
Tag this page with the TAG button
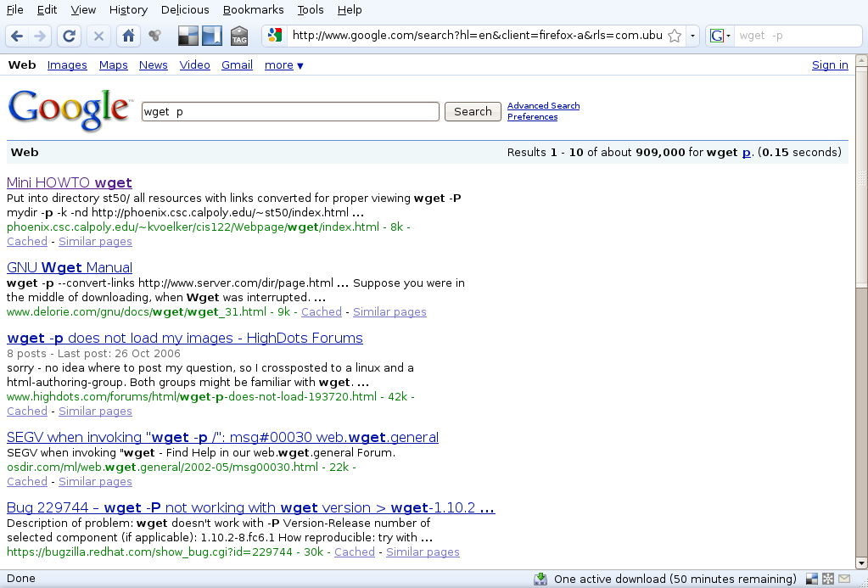(239, 36)
